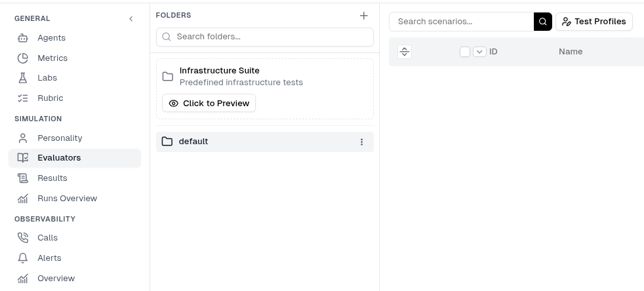644x291 pixels.
Task: Click the Calls phone icon
Action: coord(22,238)
